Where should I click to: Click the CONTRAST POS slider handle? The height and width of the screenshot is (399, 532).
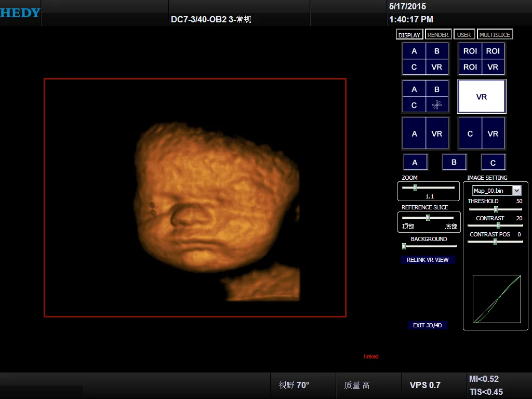(x=495, y=242)
